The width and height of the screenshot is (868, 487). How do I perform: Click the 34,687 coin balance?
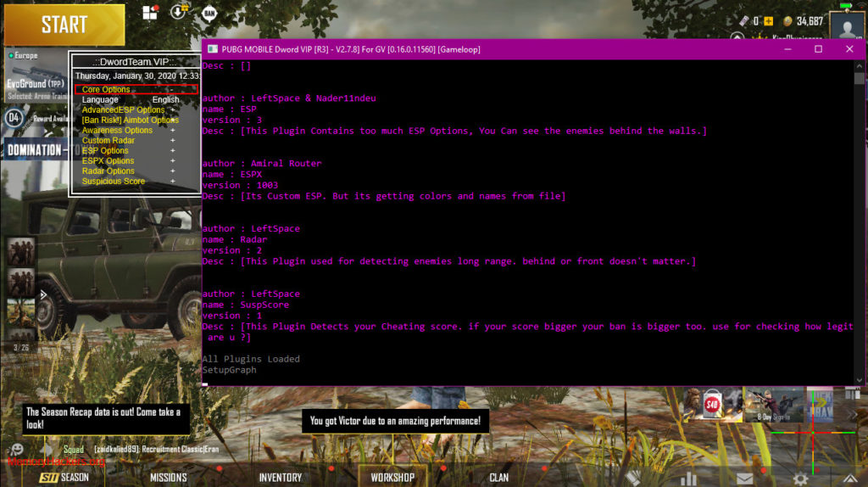point(810,21)
